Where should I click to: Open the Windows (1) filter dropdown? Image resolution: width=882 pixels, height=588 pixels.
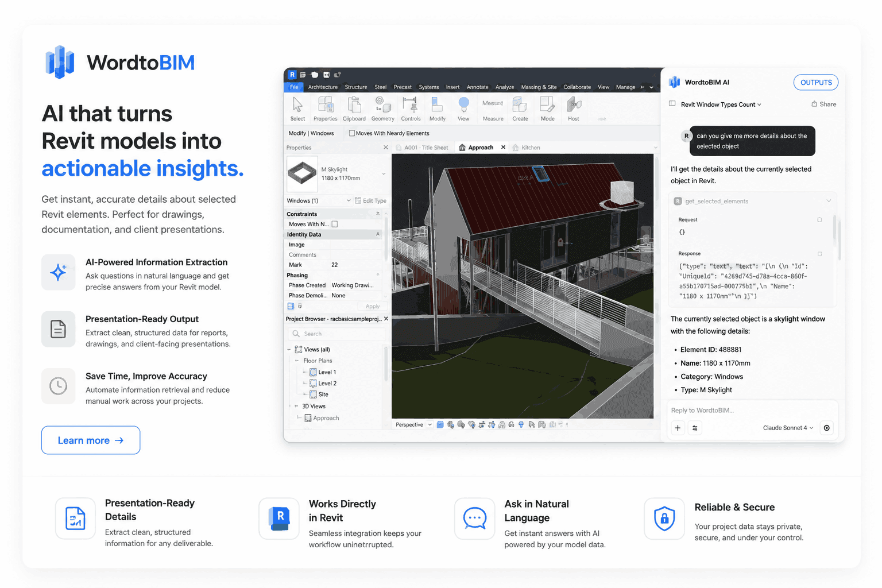[x=349, y=200]
